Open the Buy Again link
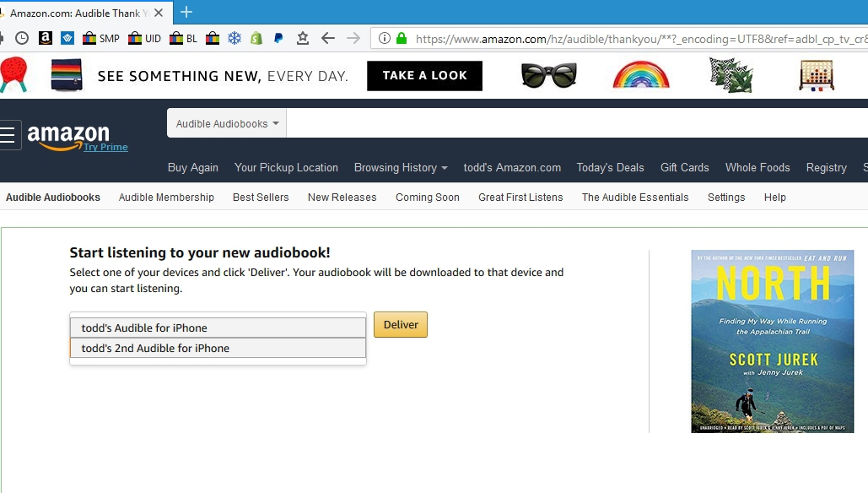868x493 pixels. point(193,167)
